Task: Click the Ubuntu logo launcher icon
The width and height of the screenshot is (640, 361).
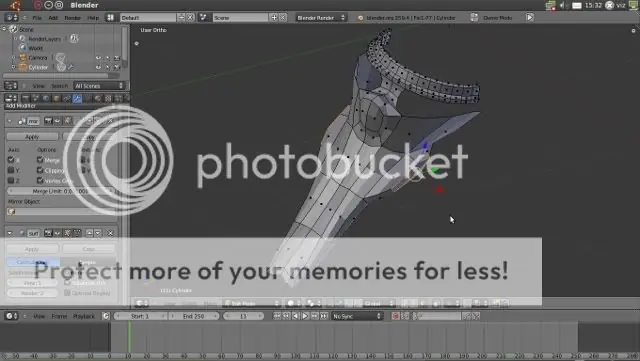Action: [x=15, y=5]
